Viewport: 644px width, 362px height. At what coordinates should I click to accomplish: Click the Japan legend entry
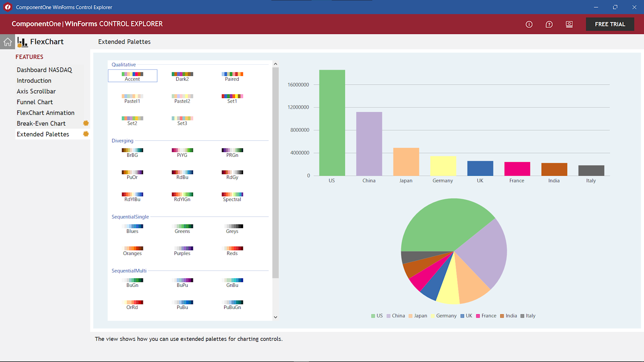click(418, 316)
